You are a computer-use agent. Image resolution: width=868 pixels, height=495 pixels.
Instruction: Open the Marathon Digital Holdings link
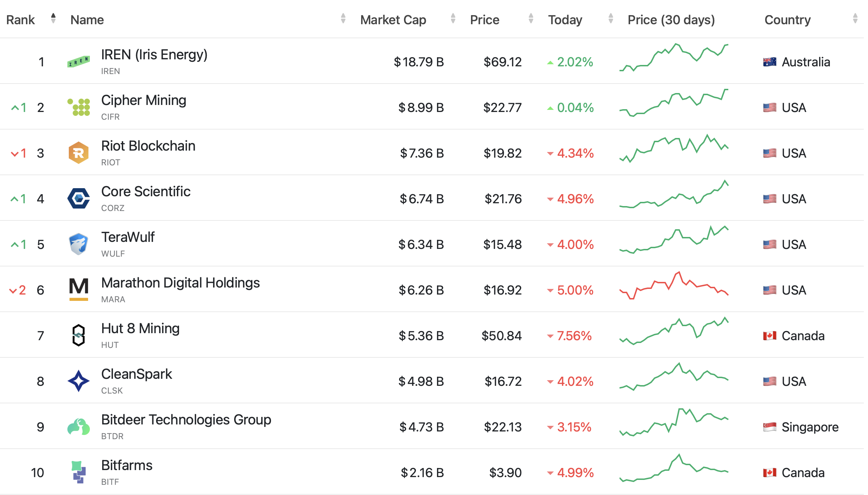tap(180, 283)
